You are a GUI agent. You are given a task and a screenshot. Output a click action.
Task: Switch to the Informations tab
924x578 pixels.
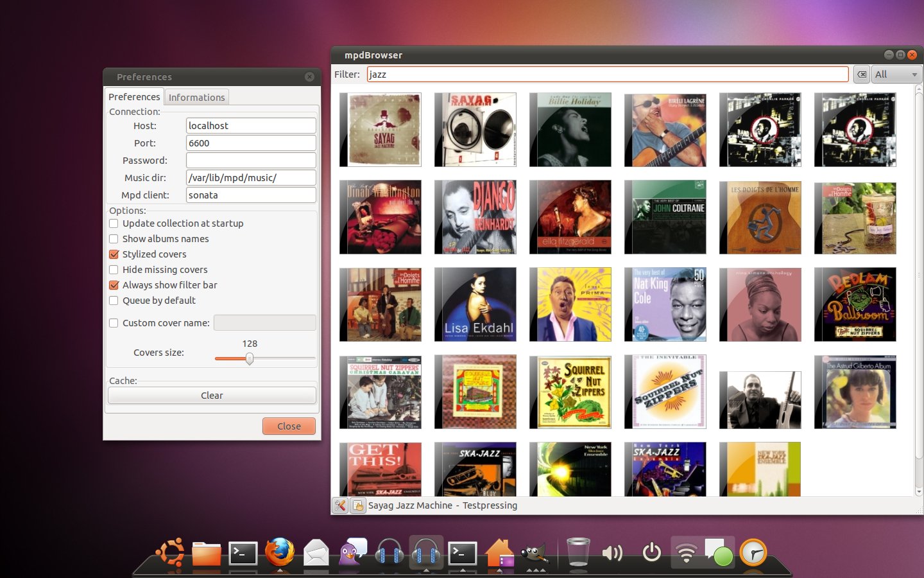(196, 98)
